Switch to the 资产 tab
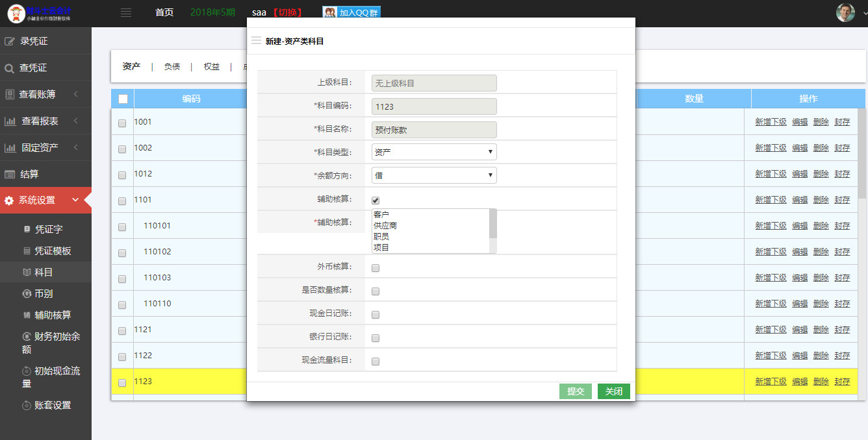This screenshot has height=440, width=868. [x=131, y=66]
